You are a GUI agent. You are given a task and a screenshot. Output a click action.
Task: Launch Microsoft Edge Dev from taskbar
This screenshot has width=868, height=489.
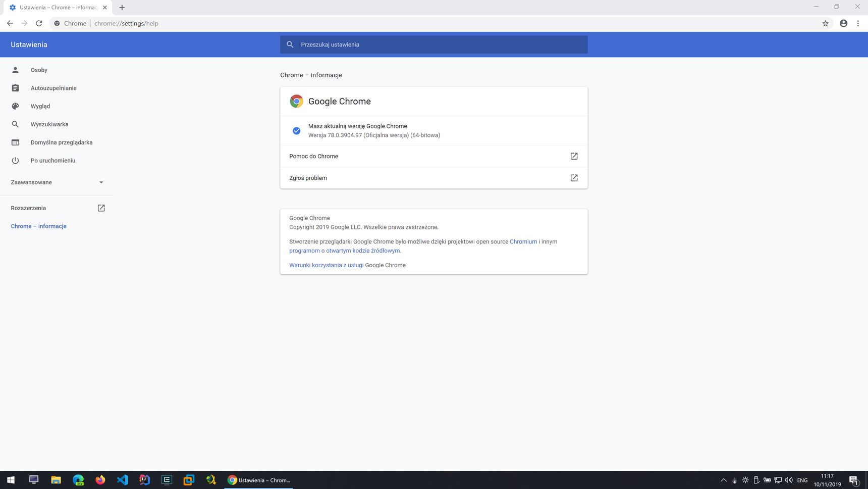(x=78, y=480)
